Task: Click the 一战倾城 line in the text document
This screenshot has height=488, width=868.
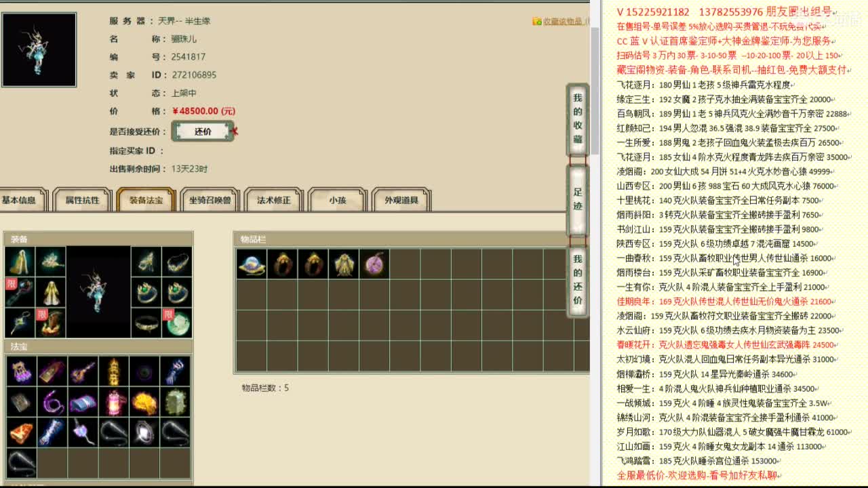Action: point(724,403)
